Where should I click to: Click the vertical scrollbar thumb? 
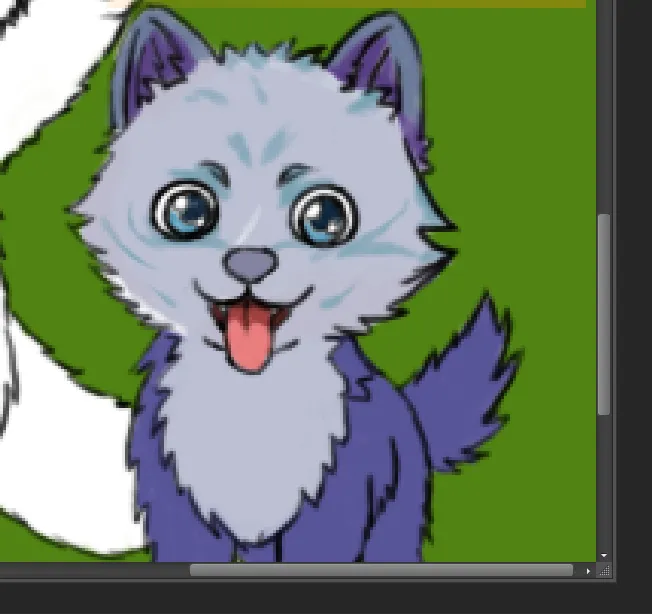[604, 314]
